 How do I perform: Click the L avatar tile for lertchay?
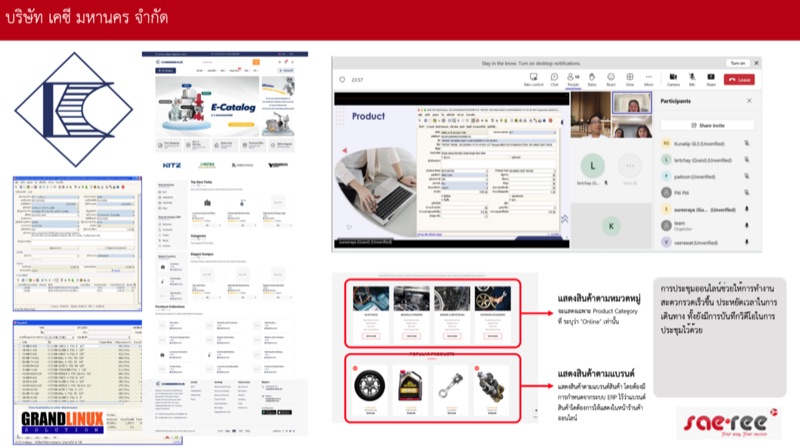592,166
